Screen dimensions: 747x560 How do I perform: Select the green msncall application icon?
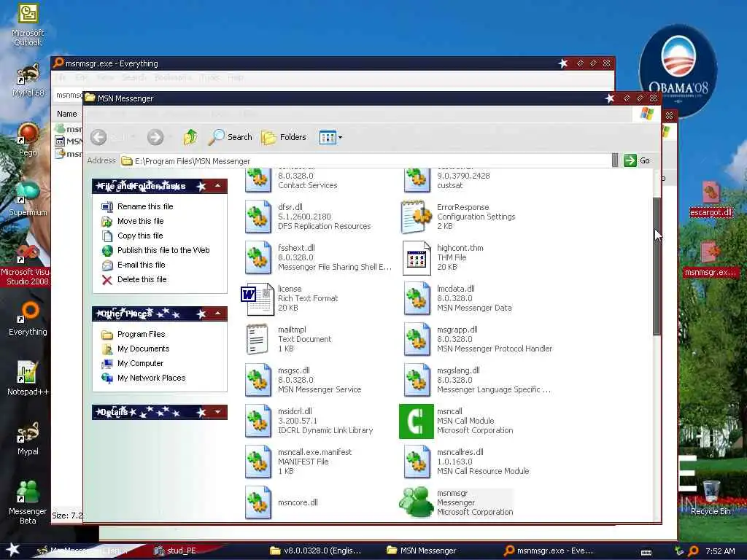click(x=417, y=421)
